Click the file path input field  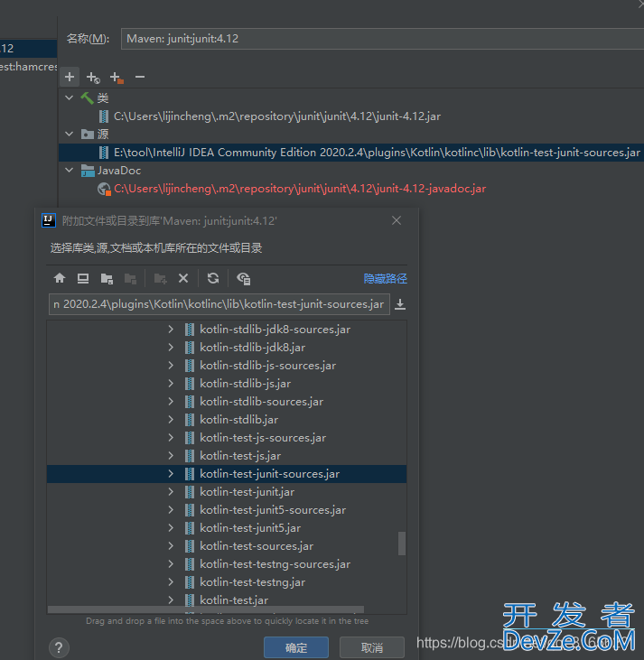click(219, 304)
